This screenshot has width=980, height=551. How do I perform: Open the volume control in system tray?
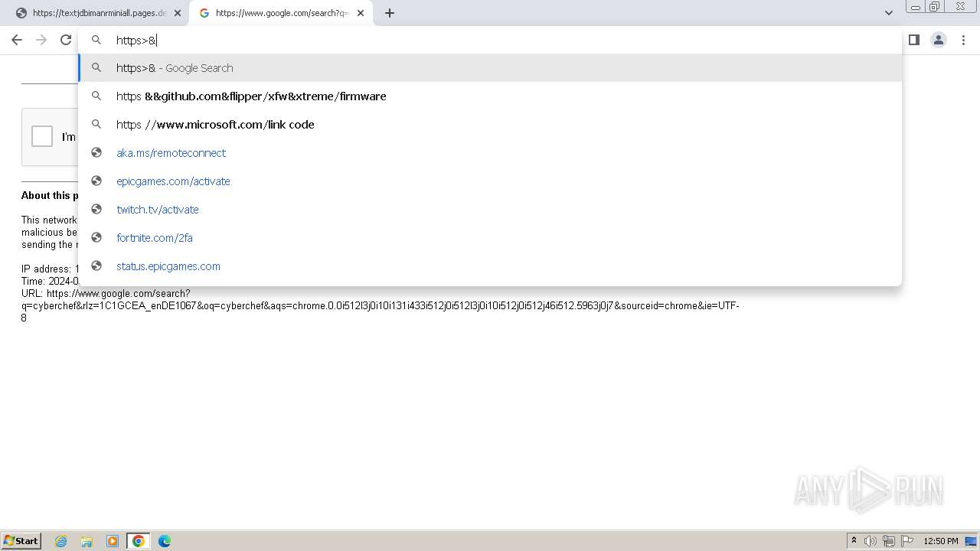click(x=871, y=541)
